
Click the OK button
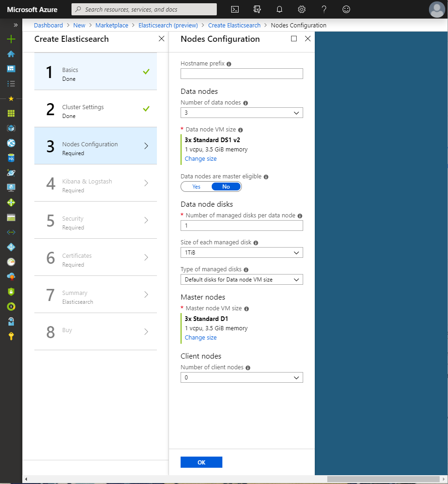201,462
